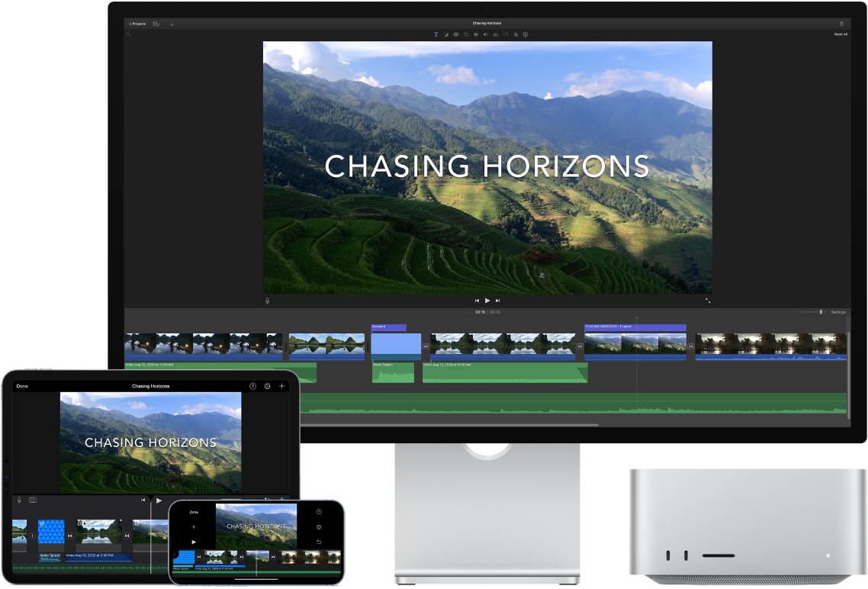Toggle full-screen playback of the viewer

(708, 301)
